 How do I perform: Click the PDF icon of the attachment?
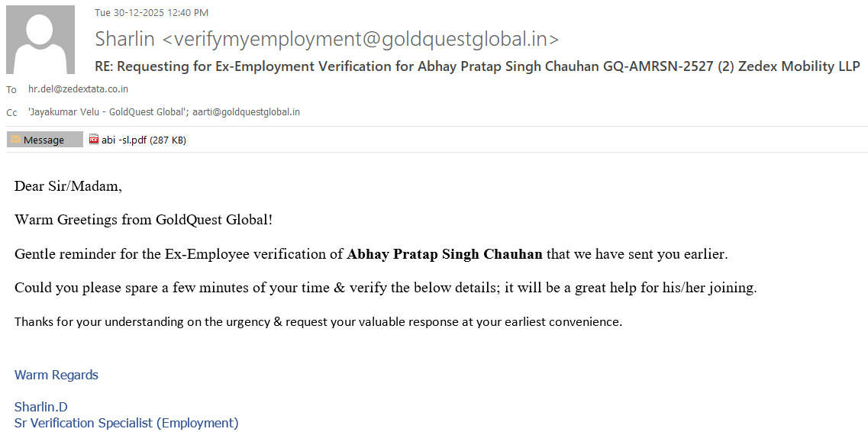click(x=94, y=140)
